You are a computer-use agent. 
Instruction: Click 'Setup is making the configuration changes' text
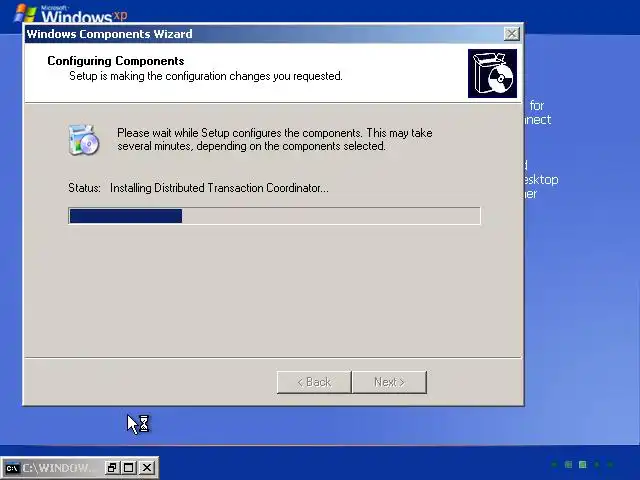point(206,76)
